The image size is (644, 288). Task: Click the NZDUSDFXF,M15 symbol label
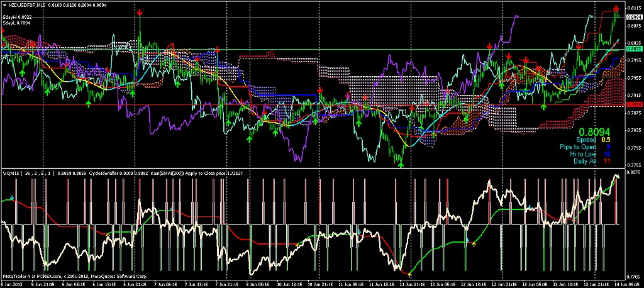24,6
